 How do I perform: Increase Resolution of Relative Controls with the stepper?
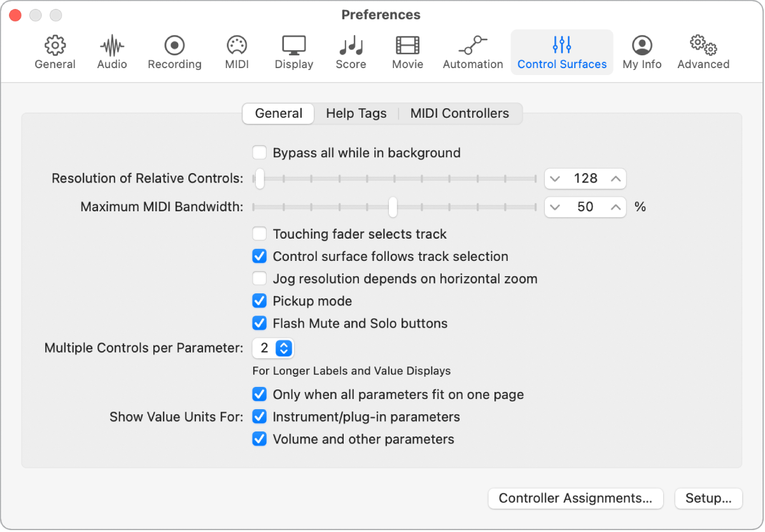(615, 179)
